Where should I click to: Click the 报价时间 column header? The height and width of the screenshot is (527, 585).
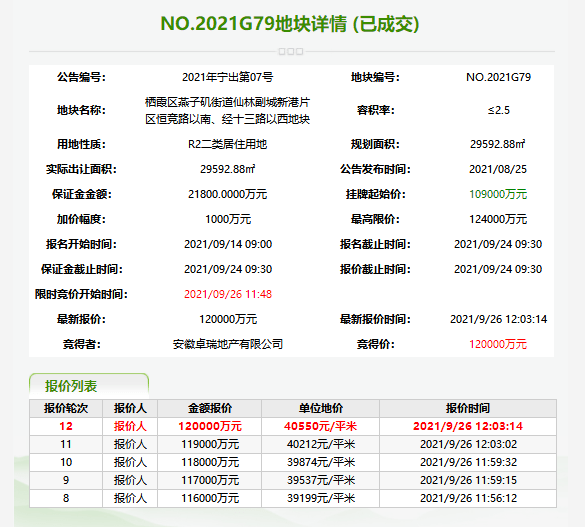468,408
